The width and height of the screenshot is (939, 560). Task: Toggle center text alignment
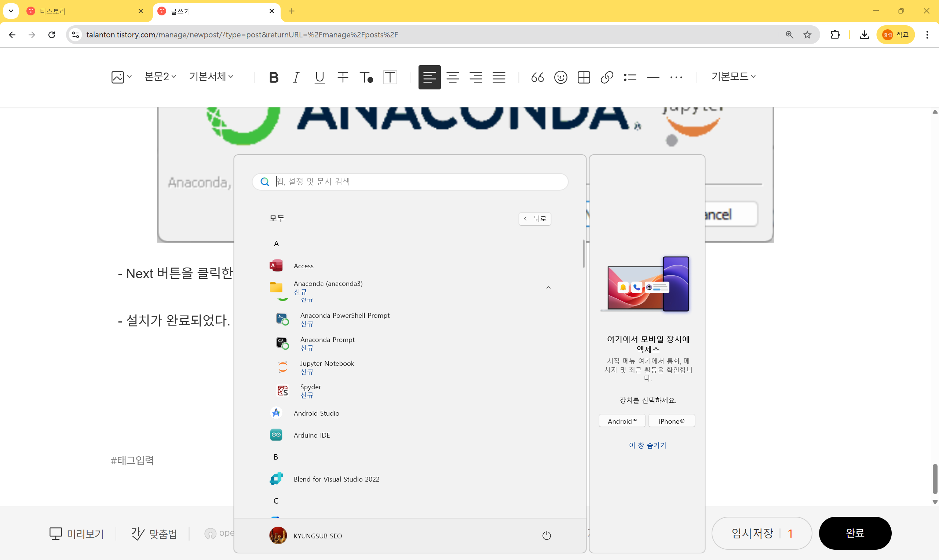[453, 77]
